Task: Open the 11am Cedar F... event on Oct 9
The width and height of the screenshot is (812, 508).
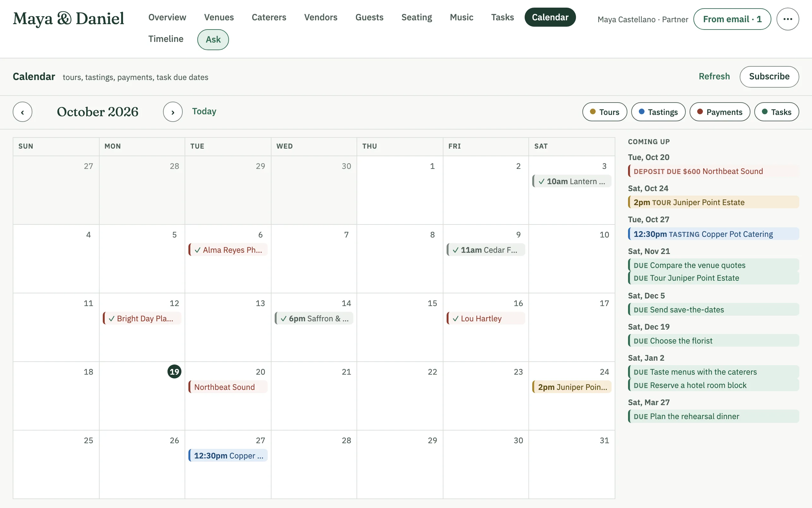Action: click(x=486, y=250)
